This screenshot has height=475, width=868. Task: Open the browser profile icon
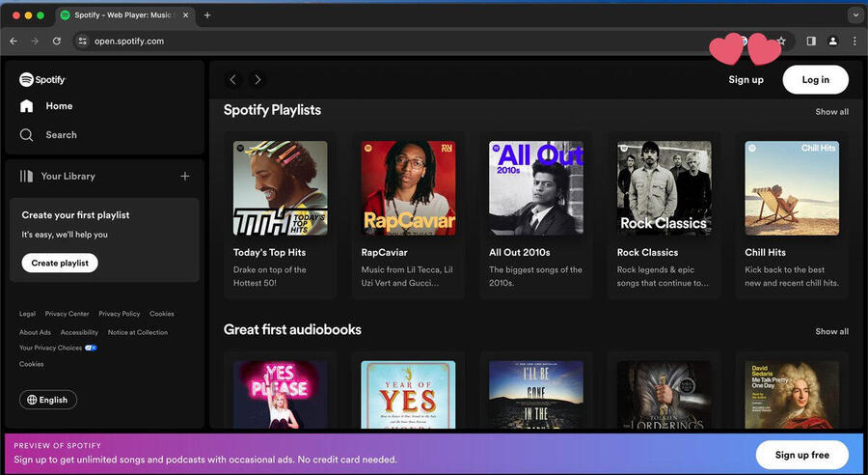click(833, 42)
